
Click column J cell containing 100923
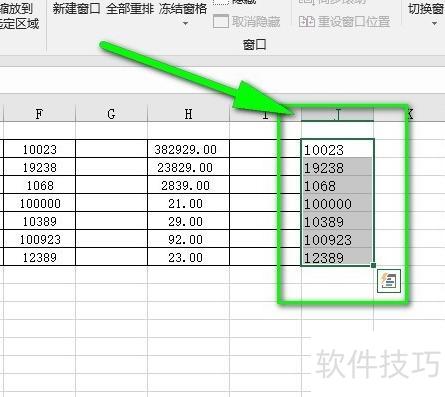coord(337,239)
